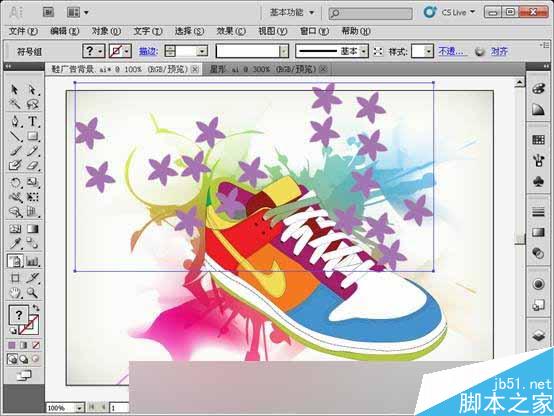Click the 描边 stroke link

point(148,52)
